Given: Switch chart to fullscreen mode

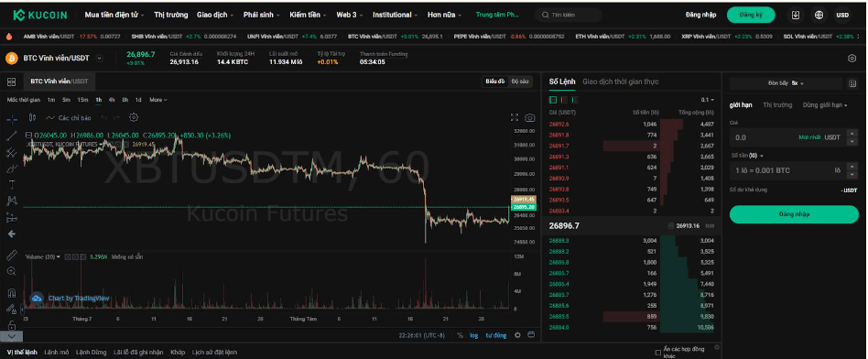Looking at the screenshot, I should tap(515, 117).
